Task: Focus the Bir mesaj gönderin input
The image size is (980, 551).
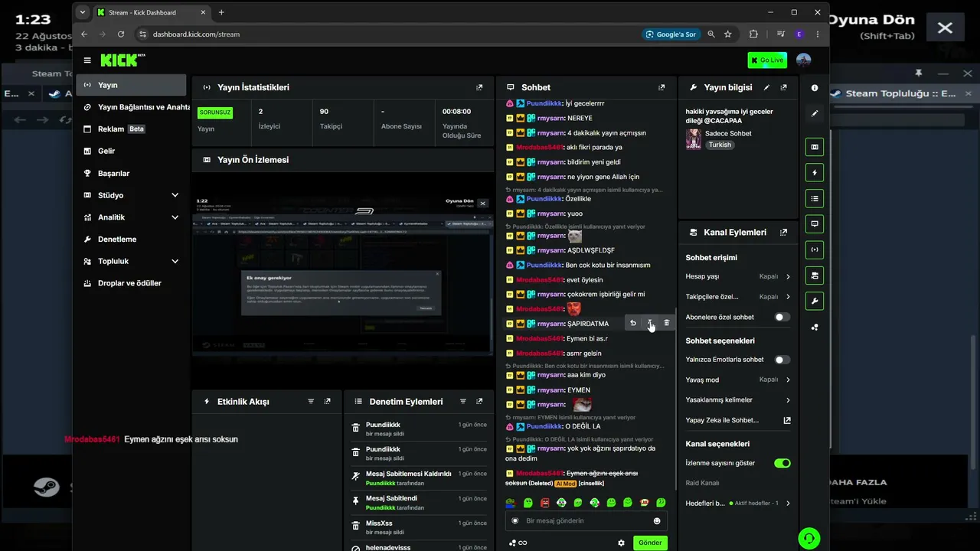Action: (x=586, y=521)
